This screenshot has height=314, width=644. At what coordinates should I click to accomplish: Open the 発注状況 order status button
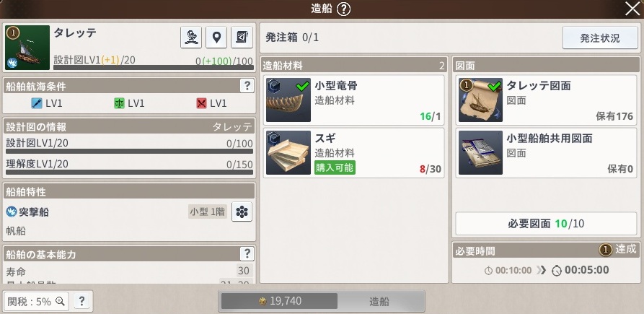pyautogui.click(x=599, y=38)
